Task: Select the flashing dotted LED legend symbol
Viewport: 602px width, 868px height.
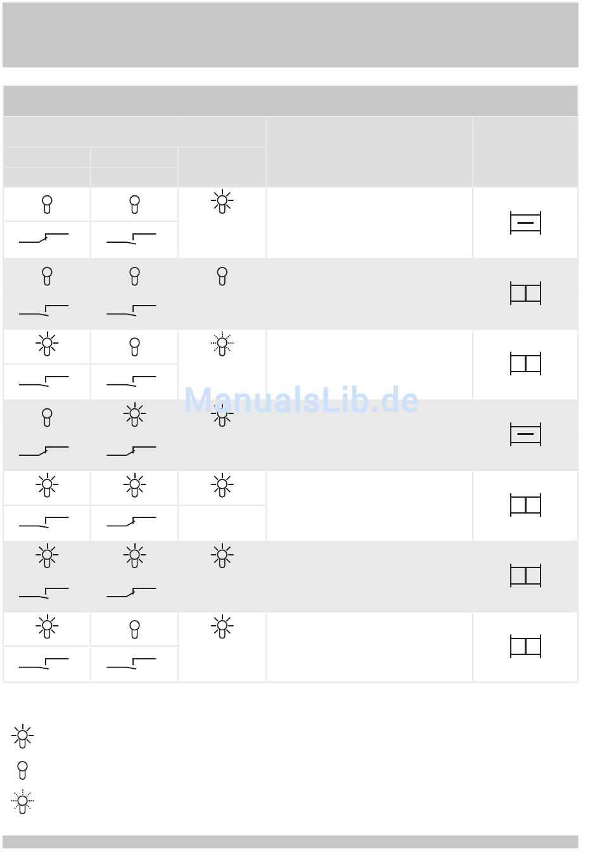Action: pos(23,802)
